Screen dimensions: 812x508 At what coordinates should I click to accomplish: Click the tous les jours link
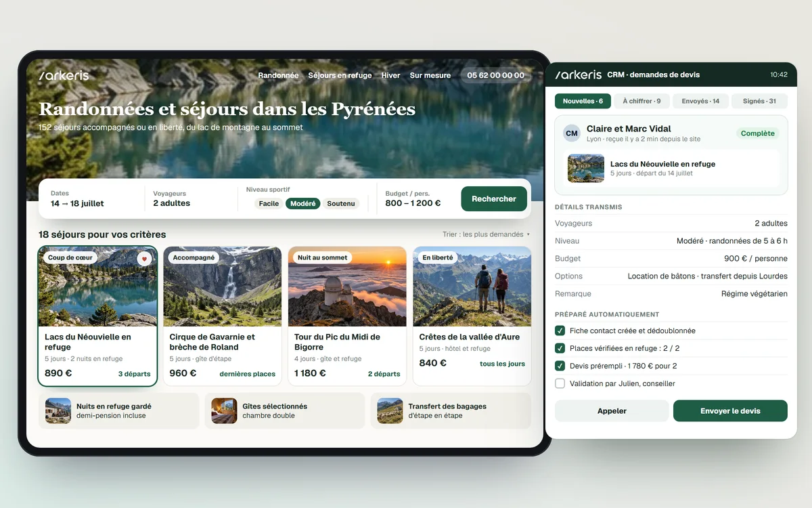[x=502, y=364]
